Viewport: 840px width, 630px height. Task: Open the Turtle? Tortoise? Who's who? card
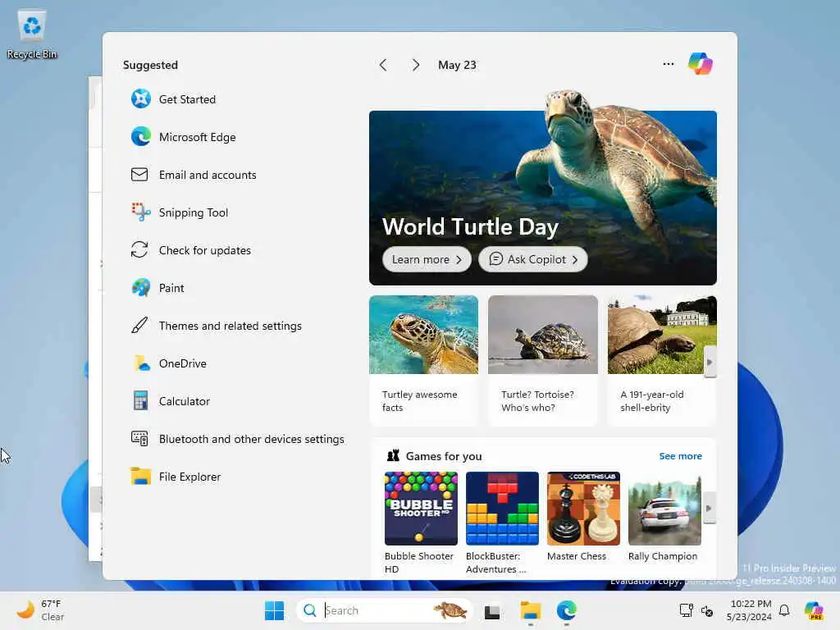click(543, 361)
